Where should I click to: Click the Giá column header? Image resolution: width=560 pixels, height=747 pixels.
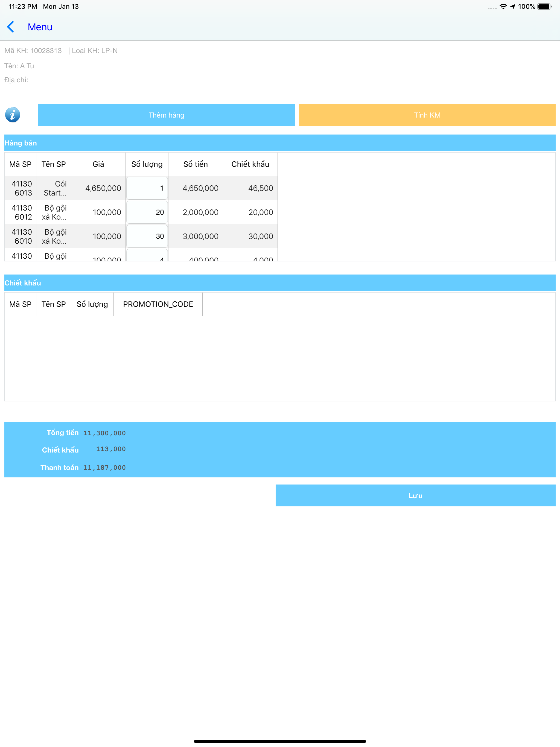pyautogui.click(x=98, y=164)
